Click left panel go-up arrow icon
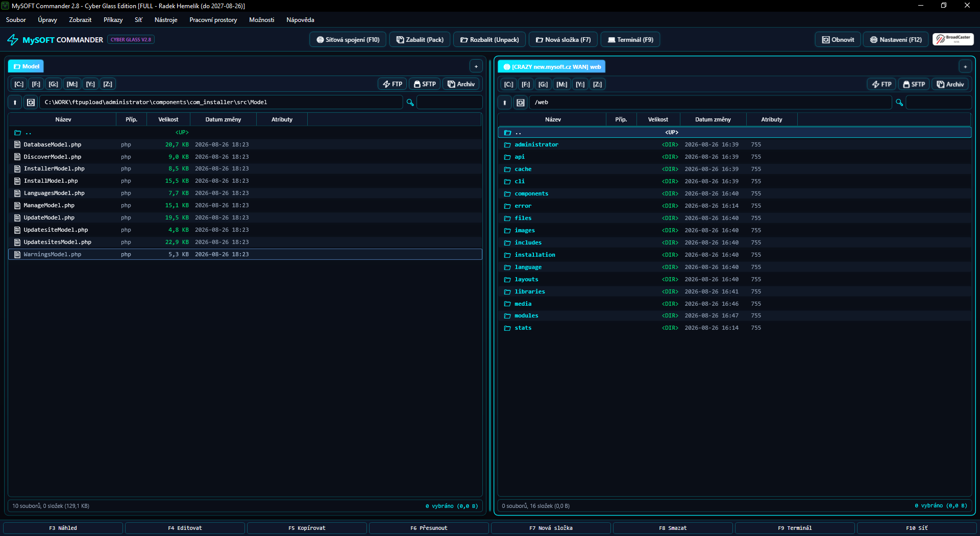The width and height of the screenshot is (980, 536). [x=15, y=103]
